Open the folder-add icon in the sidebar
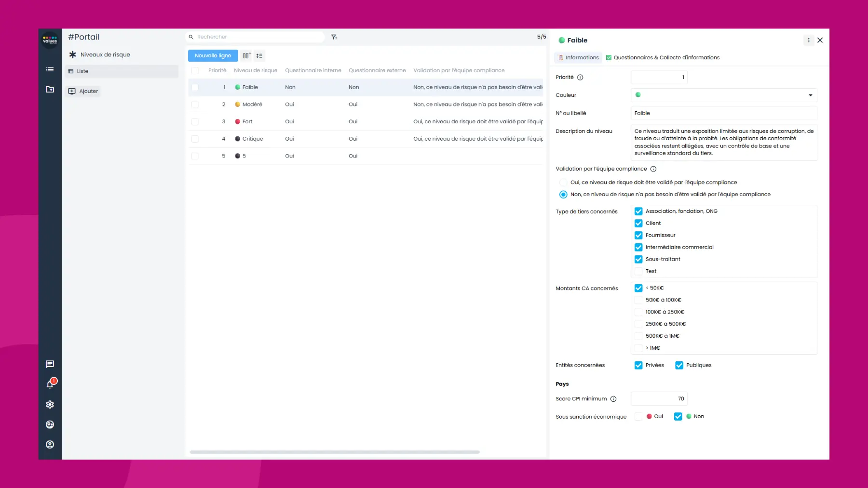 pyautogui.click(x=50, y=90)
